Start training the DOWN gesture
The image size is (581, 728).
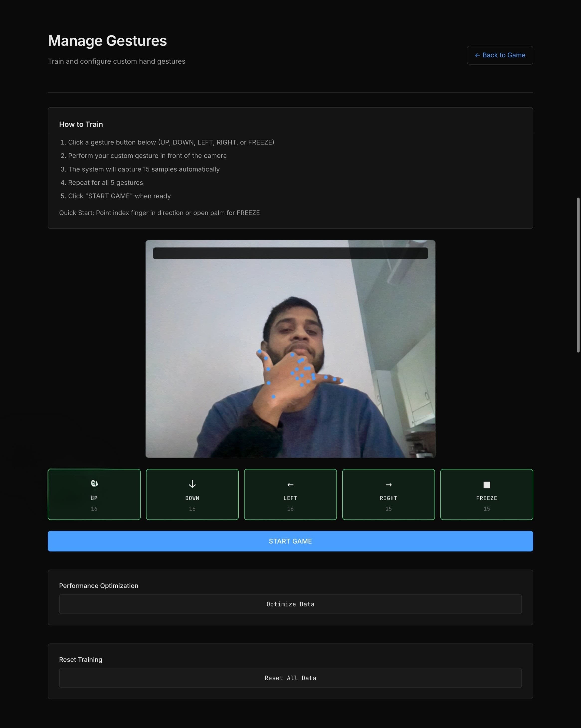(192, 494)
